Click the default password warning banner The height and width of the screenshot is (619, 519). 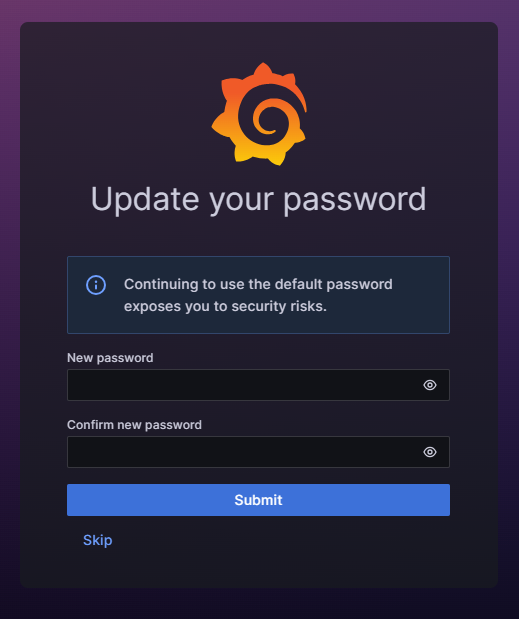click(x=258, y=295)
